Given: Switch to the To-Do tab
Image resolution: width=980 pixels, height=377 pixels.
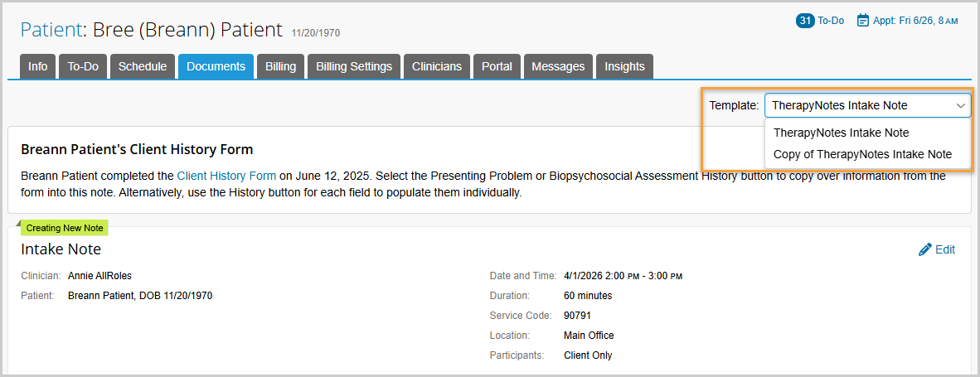Looking at the screenshot, I should (83, 67).
